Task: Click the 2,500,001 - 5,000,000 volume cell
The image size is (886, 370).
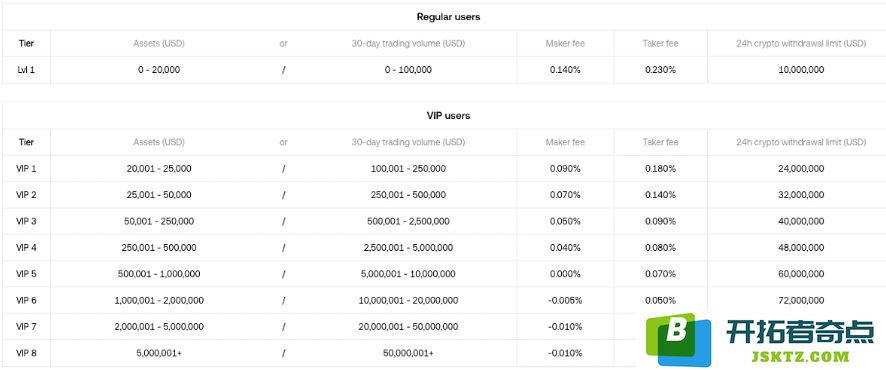Action: 408,247
